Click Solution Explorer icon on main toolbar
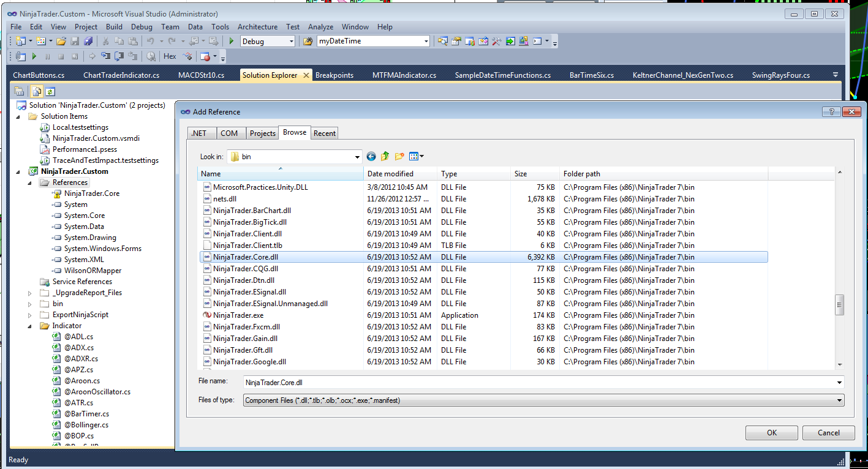This screenshot has height=469, width=868. (x=442, y=41)
